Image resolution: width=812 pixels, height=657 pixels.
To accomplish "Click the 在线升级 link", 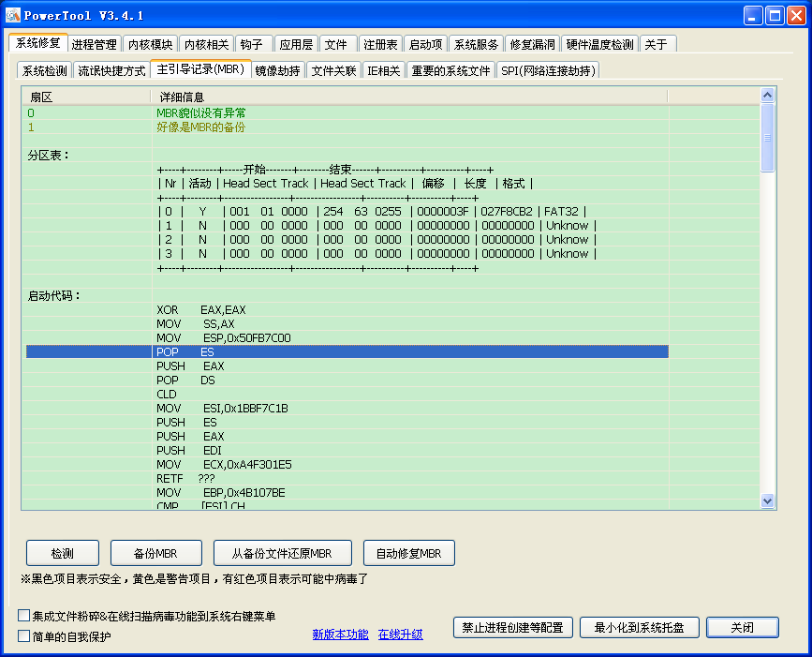I will [x=400, y=635].
